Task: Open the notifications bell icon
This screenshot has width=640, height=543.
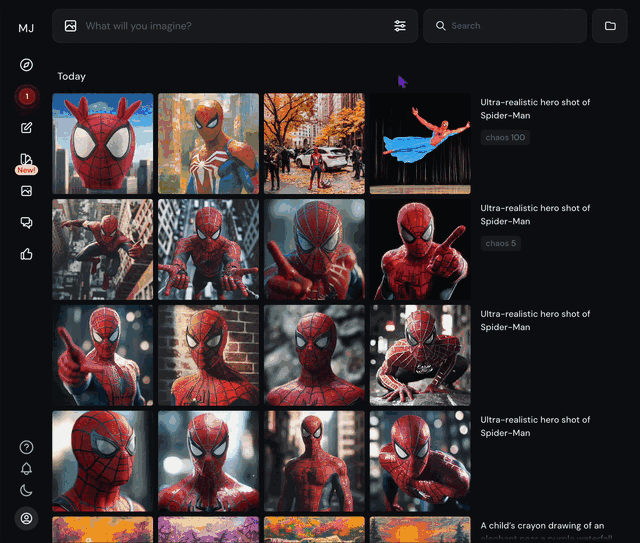Action: 27,469
